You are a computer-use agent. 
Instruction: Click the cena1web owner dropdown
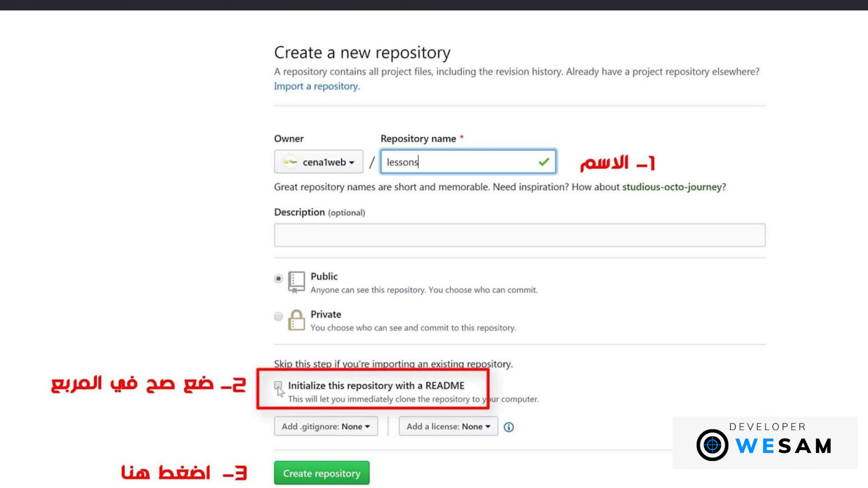click(319, 161)
